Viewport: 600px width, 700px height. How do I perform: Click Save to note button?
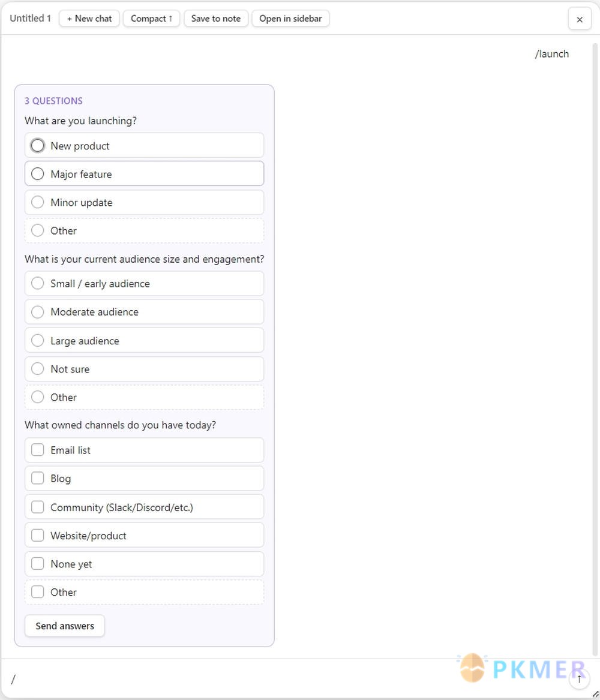216,19
